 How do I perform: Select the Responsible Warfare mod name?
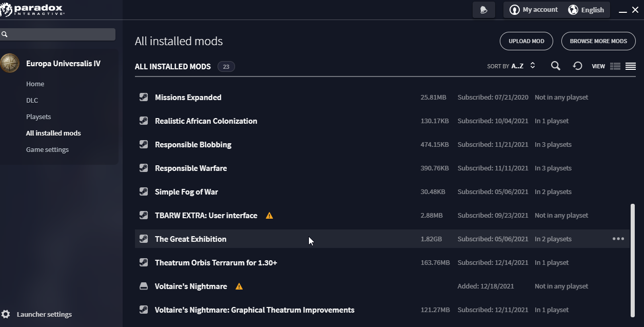[x=191, y=168]
